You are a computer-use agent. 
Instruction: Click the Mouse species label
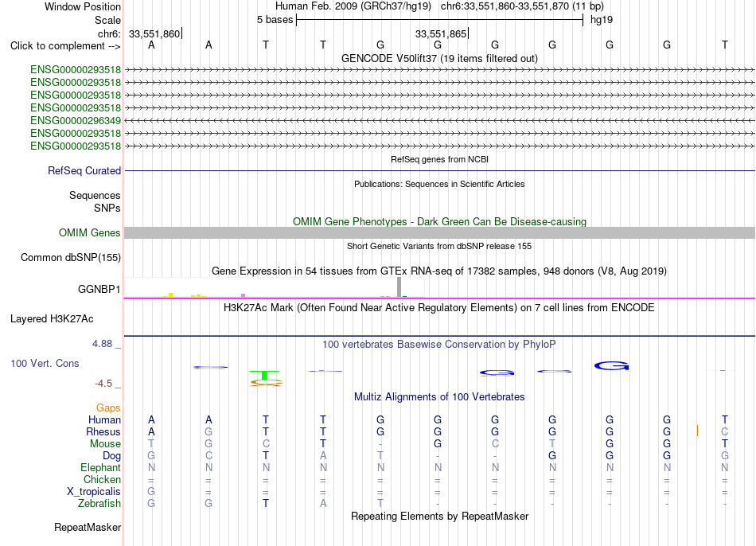coord(105,444)
